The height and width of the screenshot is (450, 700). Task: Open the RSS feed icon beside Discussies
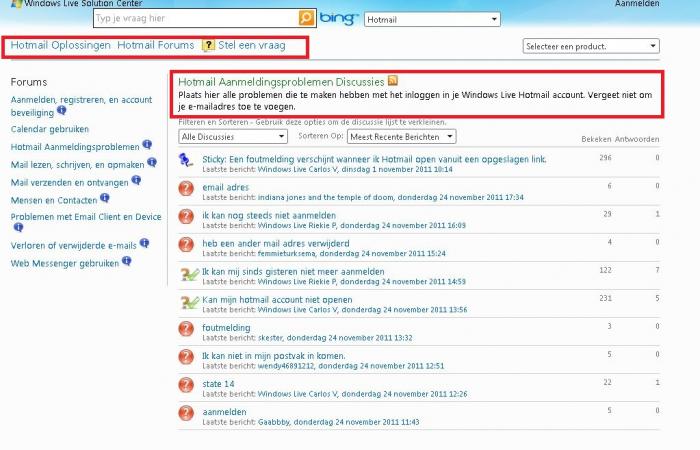click(x=393, y=81)
